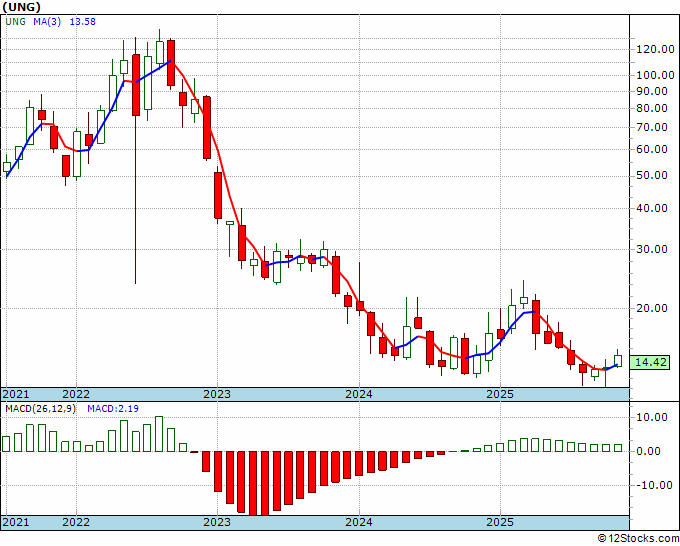This screenshot has height=546, width=680.
Task: Click the 50.00 price axis label
Action: 652,175
